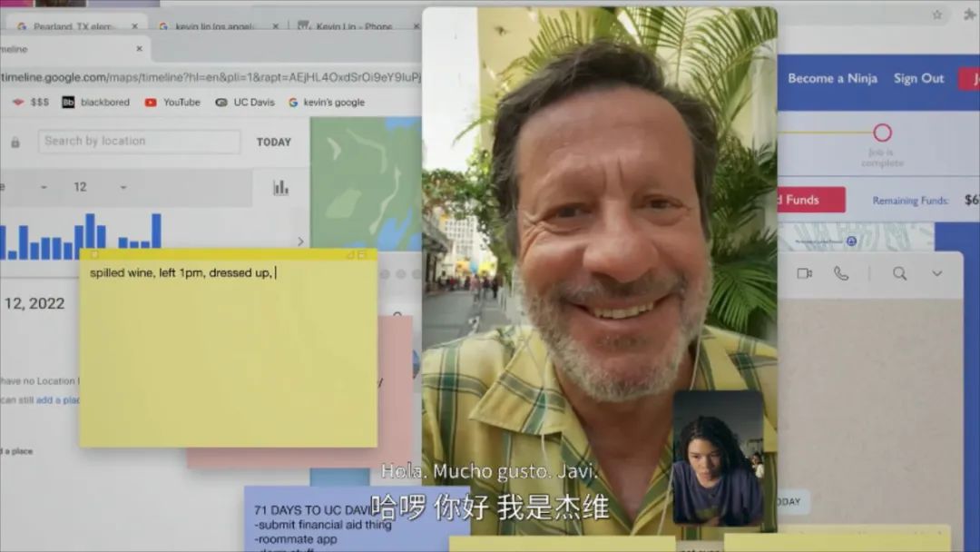Open the kevin's google bookmark
Viewport: 980px width, 552px height.
(327, 102)
